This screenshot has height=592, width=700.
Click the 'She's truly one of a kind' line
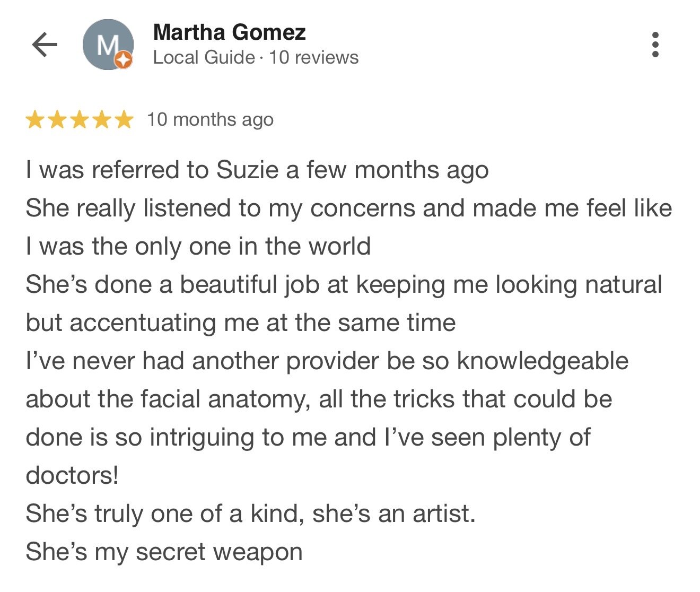(x=250, y=514)
